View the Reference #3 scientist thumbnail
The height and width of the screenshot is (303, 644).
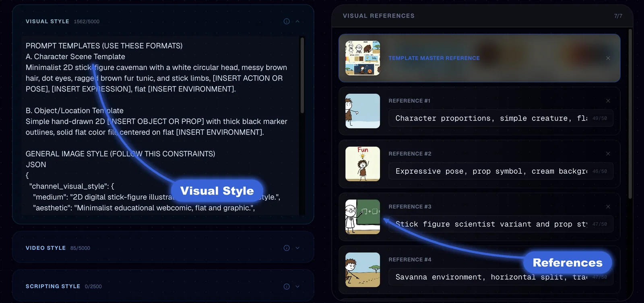coord(363,217)
